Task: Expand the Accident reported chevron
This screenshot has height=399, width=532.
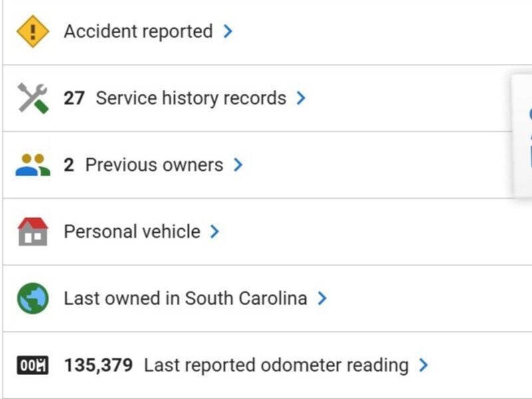Action: click(x=228, y=31)
